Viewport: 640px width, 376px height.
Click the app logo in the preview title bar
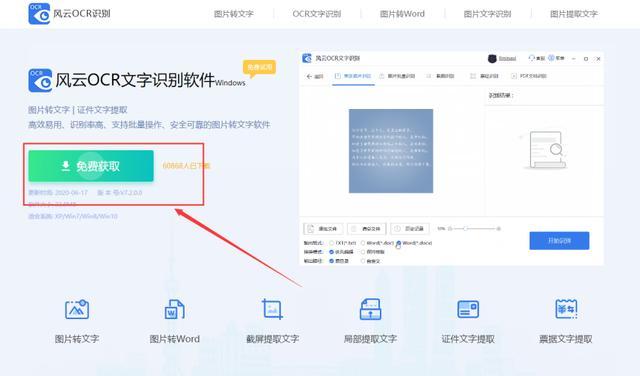[x=307, y=58]
